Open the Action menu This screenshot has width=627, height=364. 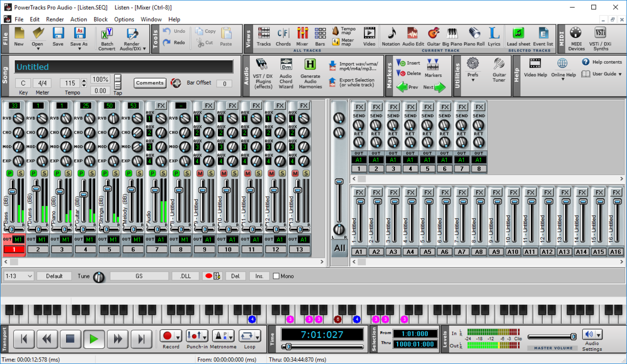(x=78, y=20)
